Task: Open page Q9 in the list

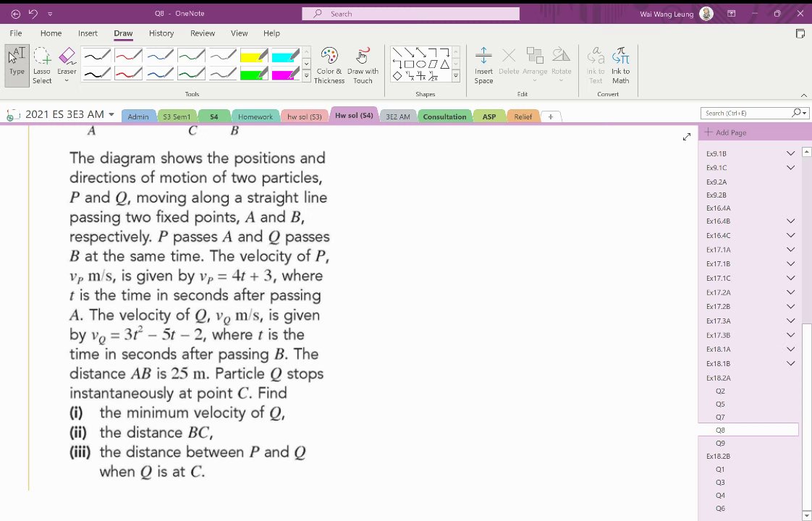Action: pyautogui.click(x=720, y=444)
